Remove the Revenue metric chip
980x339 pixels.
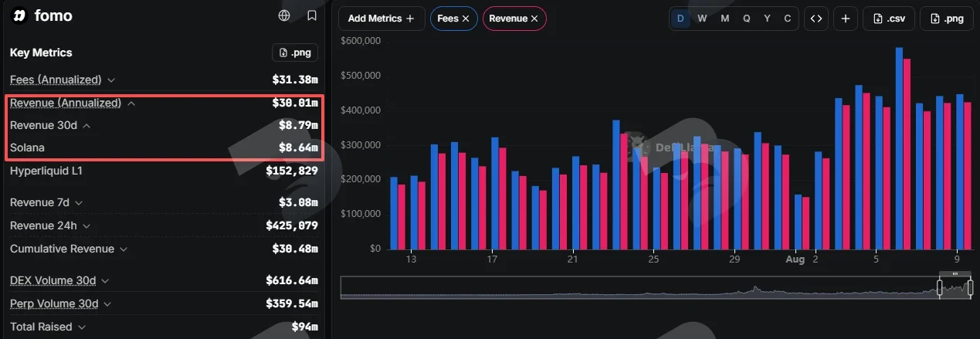(x=534, y=19)
